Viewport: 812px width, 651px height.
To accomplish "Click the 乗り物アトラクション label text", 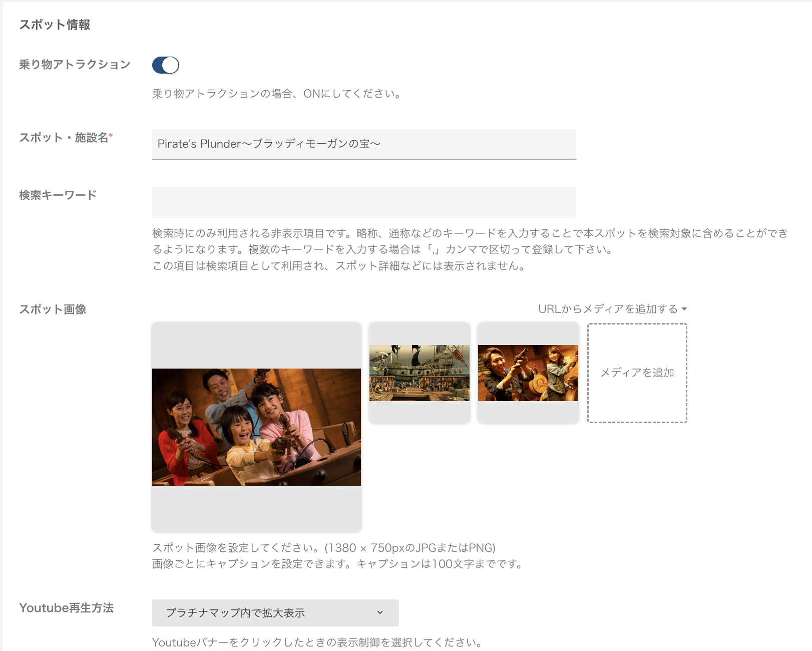I will pos(75,65).
